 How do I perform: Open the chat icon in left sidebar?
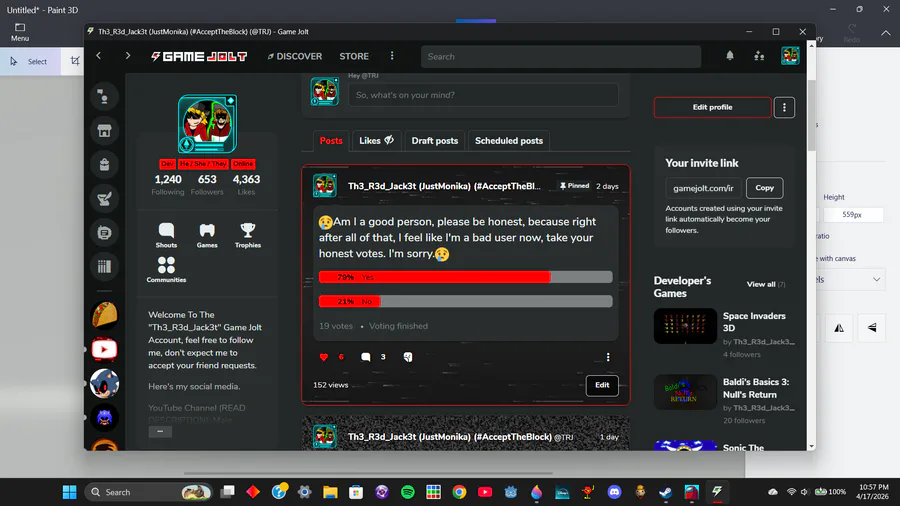104,96
